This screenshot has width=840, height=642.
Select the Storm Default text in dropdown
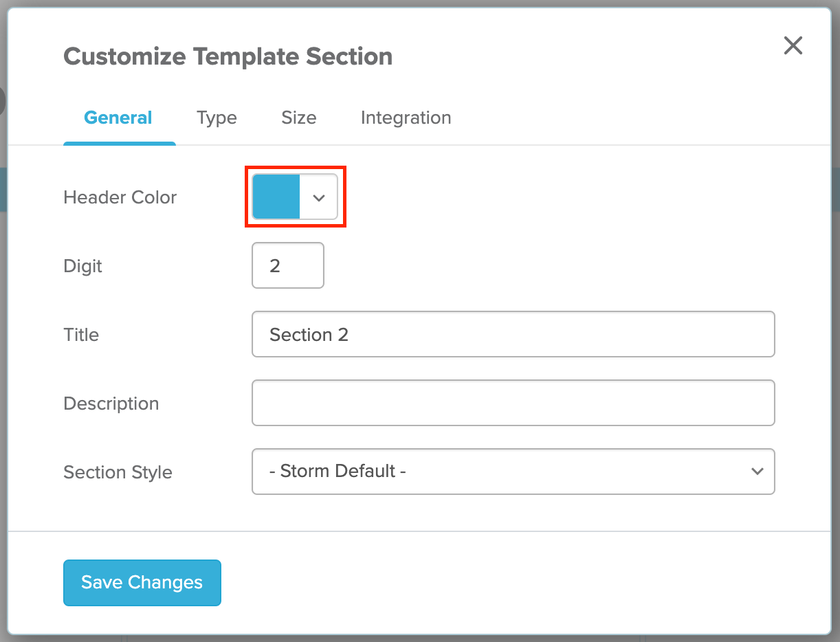click(338, 472)
